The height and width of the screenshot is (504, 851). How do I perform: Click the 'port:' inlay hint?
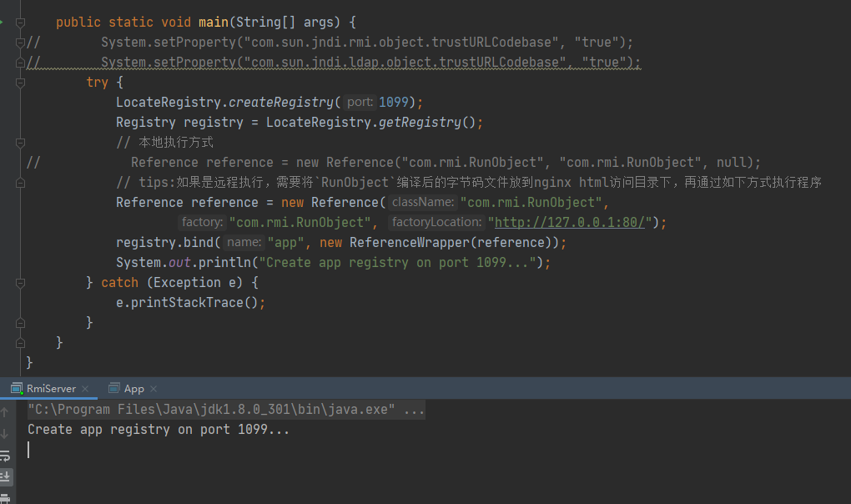(360, 102)
